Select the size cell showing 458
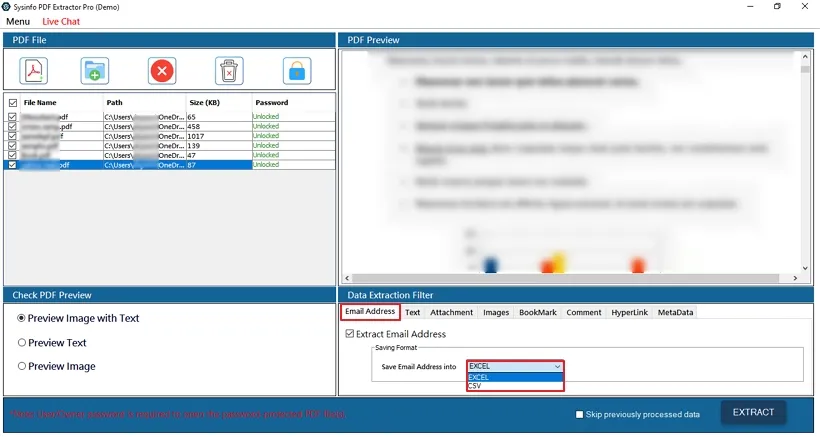 (x=219, y=126)
